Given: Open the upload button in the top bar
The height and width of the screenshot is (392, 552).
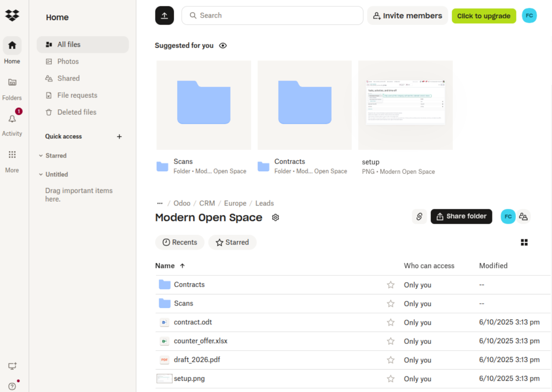Looking at the screenshot, I should (x=164, y=16).
